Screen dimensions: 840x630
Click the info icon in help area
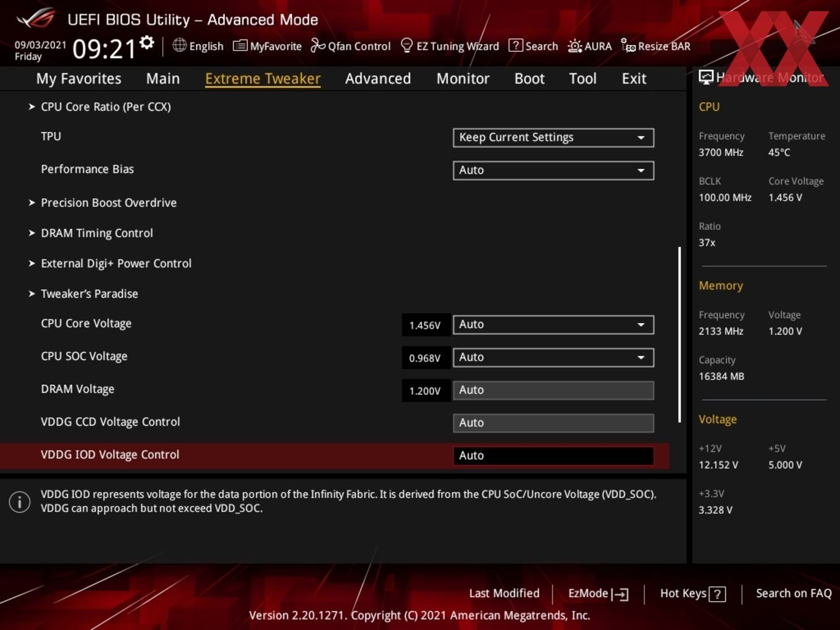(20, 502)
